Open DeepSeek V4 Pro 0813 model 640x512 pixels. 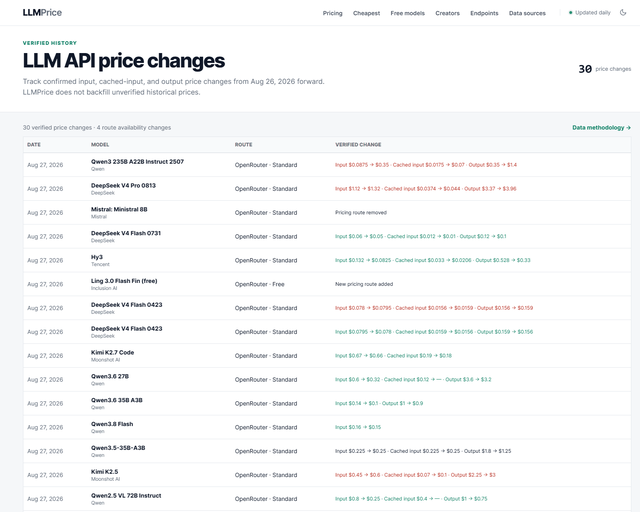pyautogui.click(x=123, y=185)
